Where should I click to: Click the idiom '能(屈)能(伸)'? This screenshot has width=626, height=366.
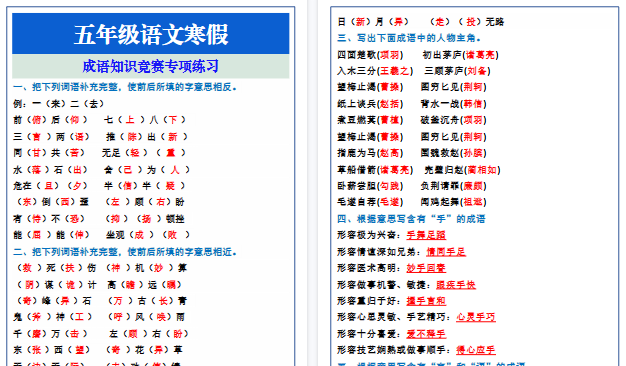pos(51,235)
